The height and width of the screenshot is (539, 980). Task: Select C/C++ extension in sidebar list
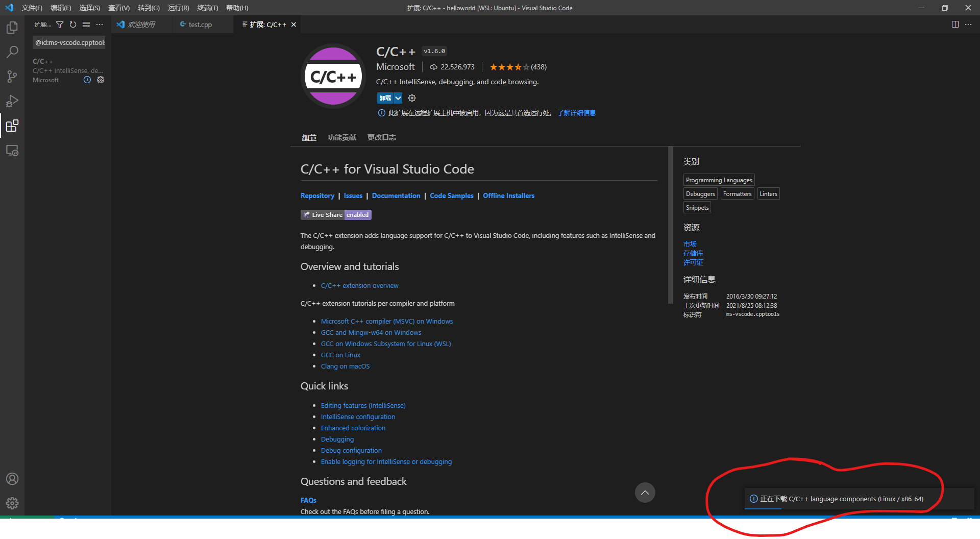tap(68, 70)
